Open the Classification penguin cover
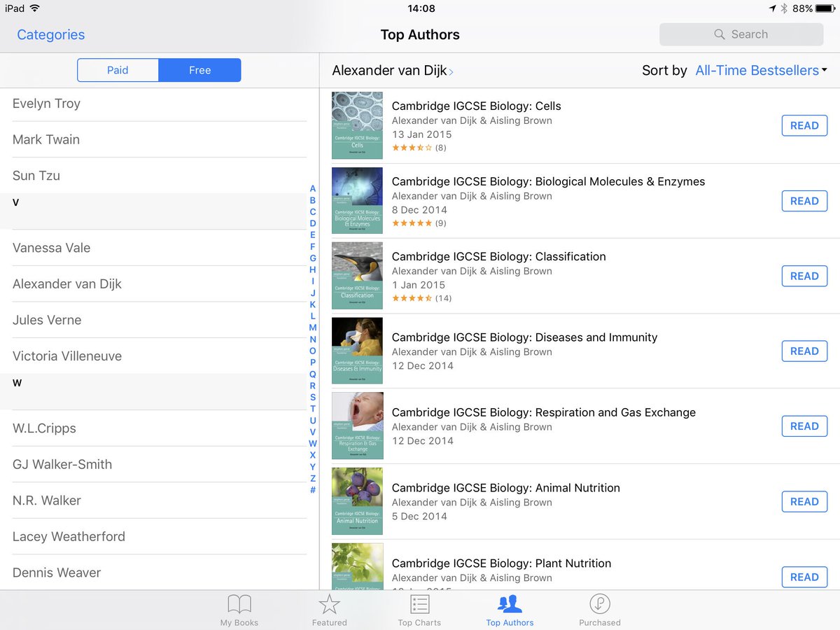Image resolution: width=840 pixels, height=630 pixels. [357, 276]
